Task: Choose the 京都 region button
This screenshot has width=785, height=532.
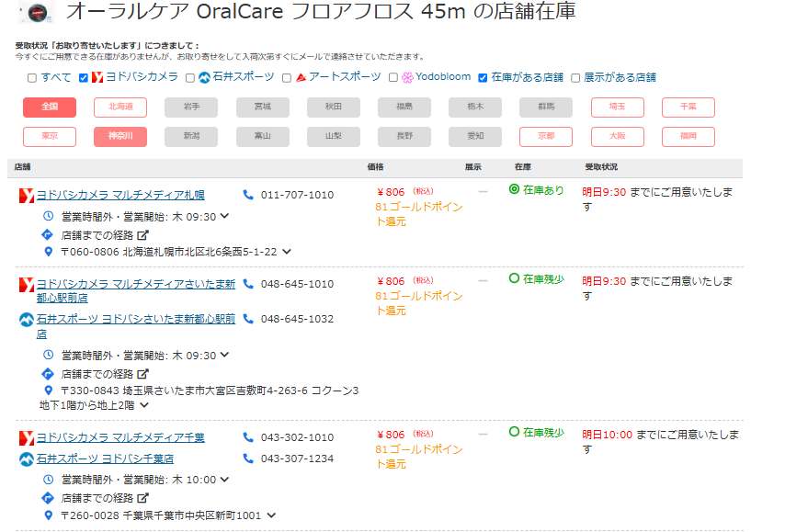Action: coord(546,137)
